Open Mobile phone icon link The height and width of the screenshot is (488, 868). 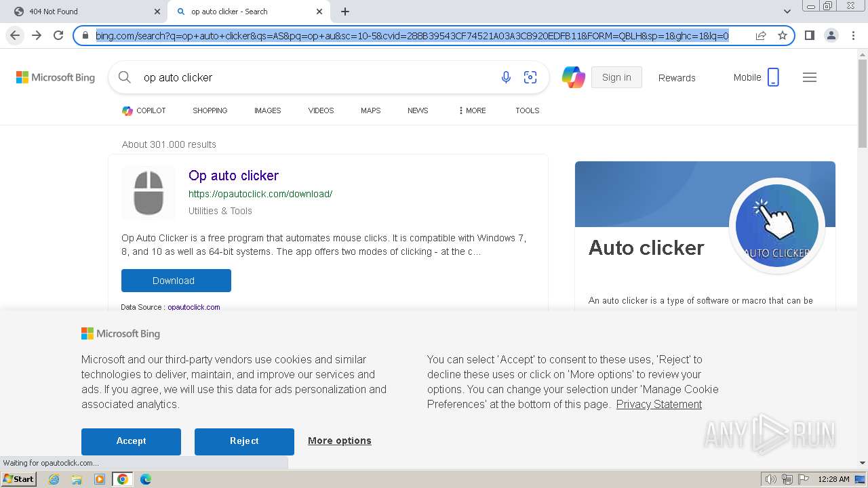click(x=756, y=77)
